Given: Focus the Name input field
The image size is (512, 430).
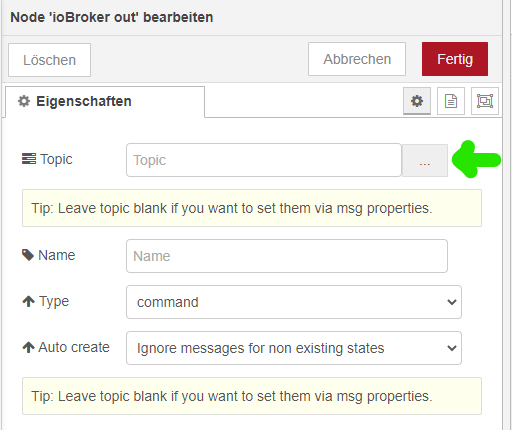Looking at the screenshot, I should click(x=287, y=256).
